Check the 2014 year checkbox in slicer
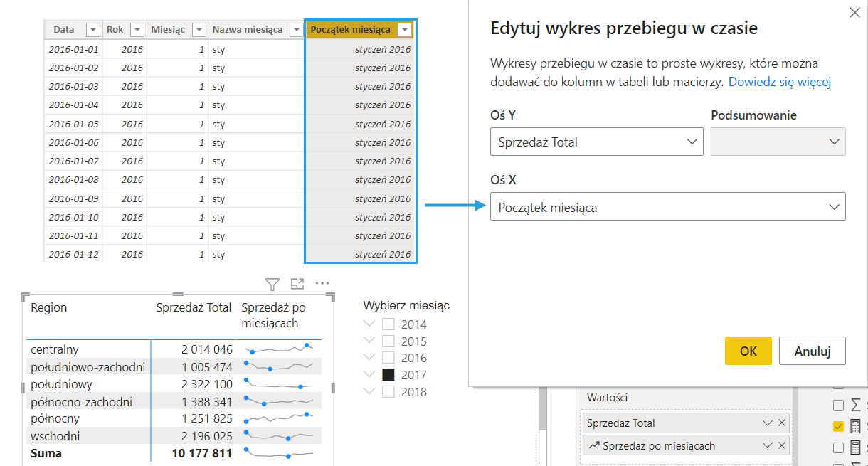The image size is (868, 466). [x=388, y=324]
